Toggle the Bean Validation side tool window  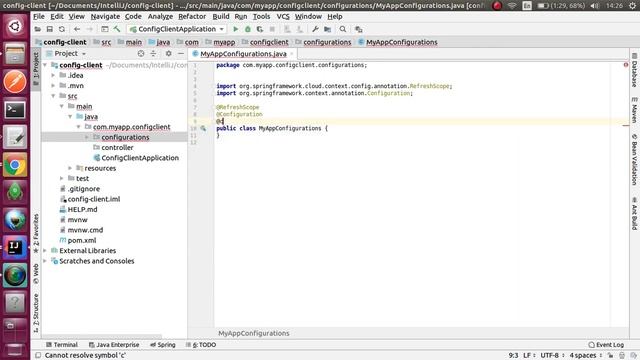pos(634,159)
